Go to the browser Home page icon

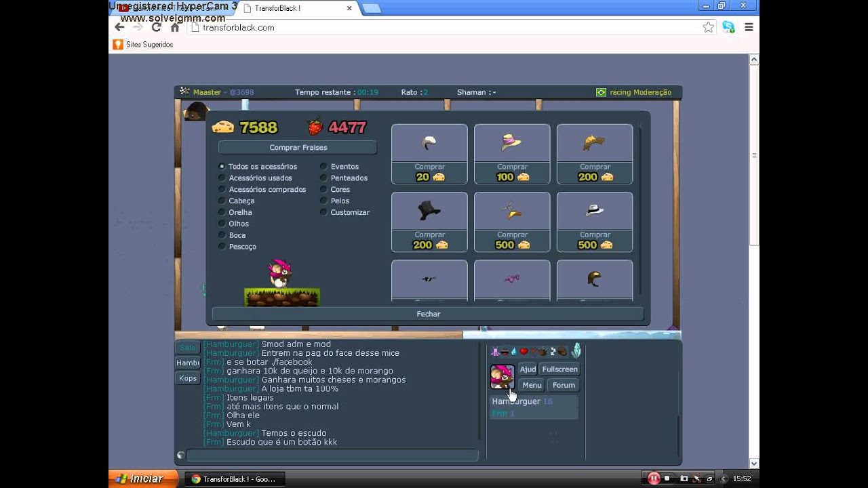[175, 27]
